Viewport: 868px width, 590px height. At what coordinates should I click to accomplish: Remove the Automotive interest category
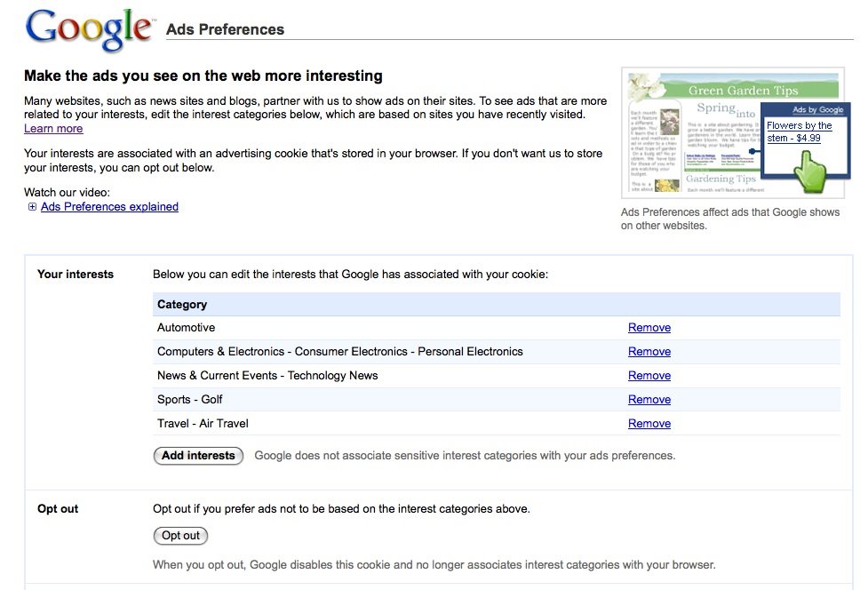click(x=649, y=328)
